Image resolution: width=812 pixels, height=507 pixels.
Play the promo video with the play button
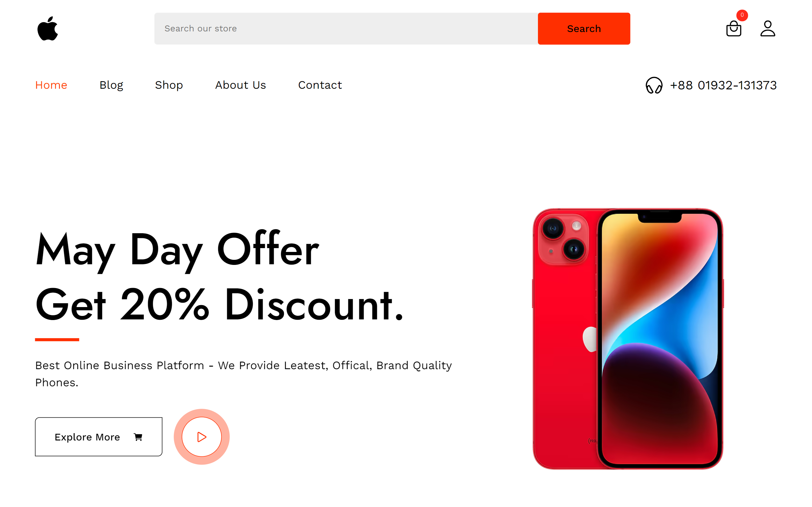[x=202, y=437]
